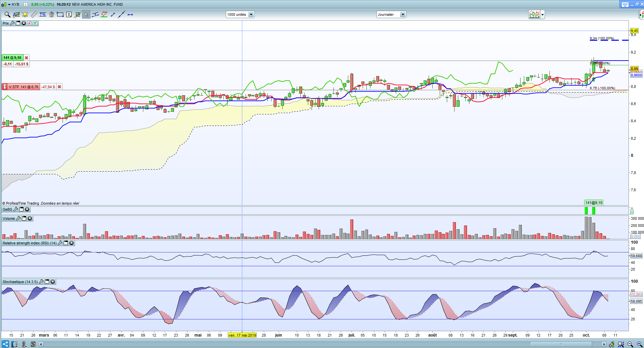Click the zoom out magnifier icon
The image size is (644, 348).
tap(630, 344)
